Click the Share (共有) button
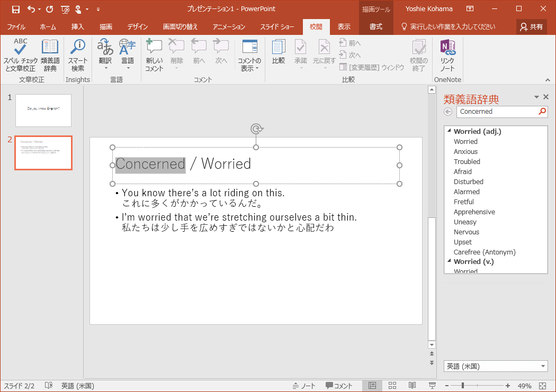This screenshot has width=556, height=392. (x=532, y=27)
